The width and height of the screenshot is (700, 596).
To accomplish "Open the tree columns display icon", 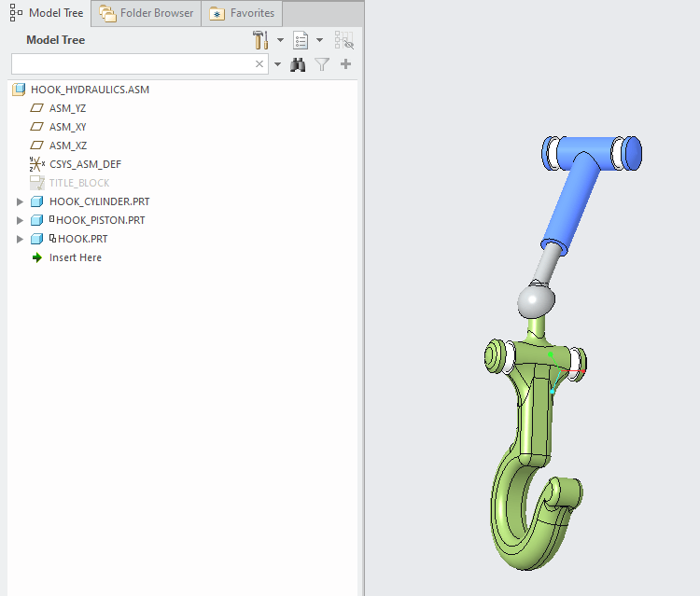I will click(x=301, y=40).
